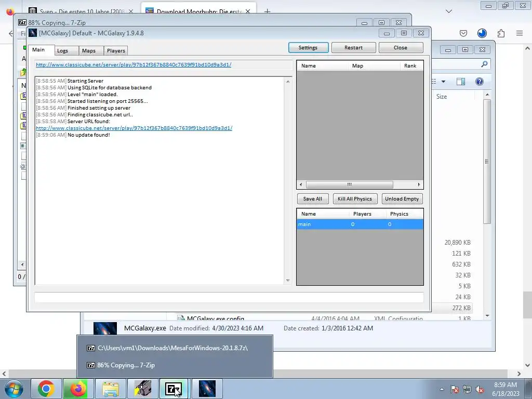Click the horizontal scrollbar of players list
Viewport: 532px width, 399px height.
(x=350, y=184)
